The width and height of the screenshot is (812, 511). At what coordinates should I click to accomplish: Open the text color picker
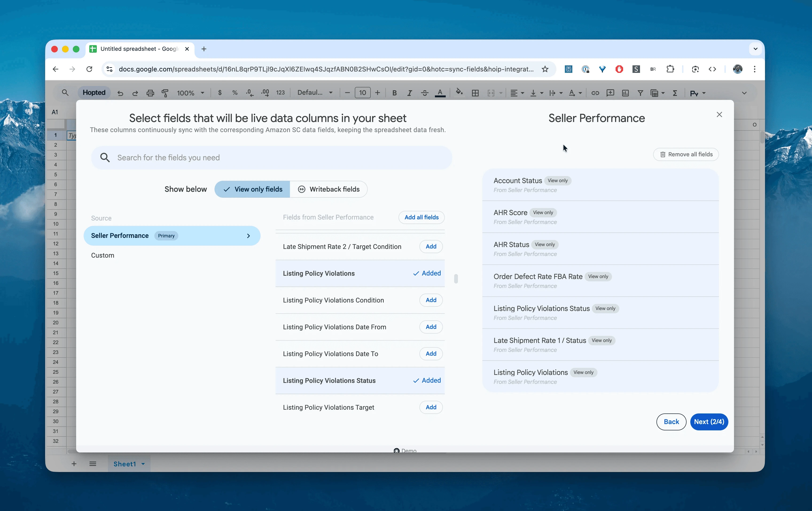pos(440,93)
